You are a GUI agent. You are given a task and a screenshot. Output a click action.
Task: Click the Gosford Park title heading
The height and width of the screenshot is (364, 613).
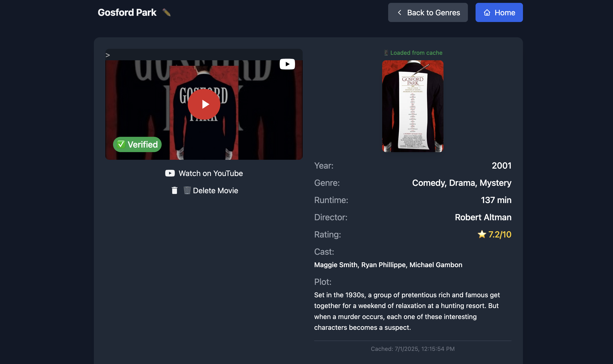coord(127,12)
